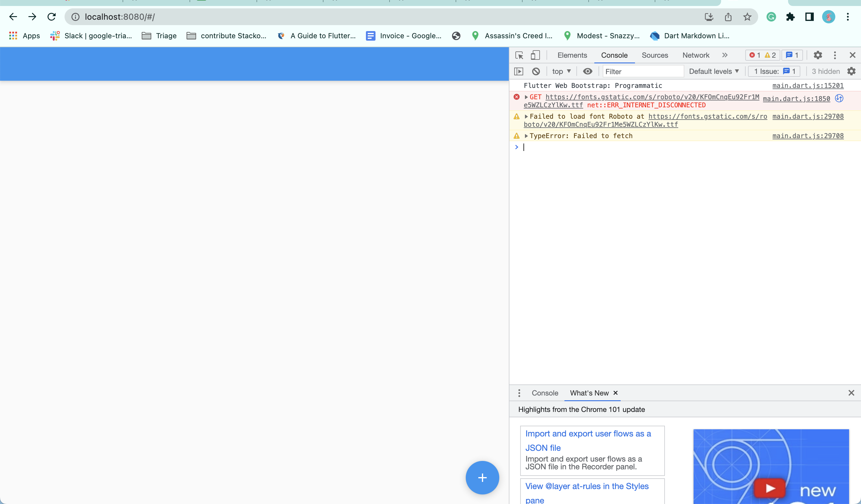The width and height of the screenshot is (861, 504).
Task: Toggle the device emulation toolbar
Action: (x=535, y=55)
